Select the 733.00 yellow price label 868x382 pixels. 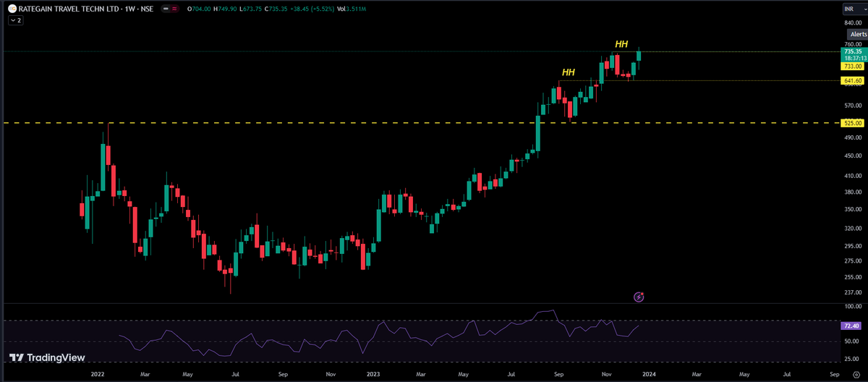tap(851, 66)
